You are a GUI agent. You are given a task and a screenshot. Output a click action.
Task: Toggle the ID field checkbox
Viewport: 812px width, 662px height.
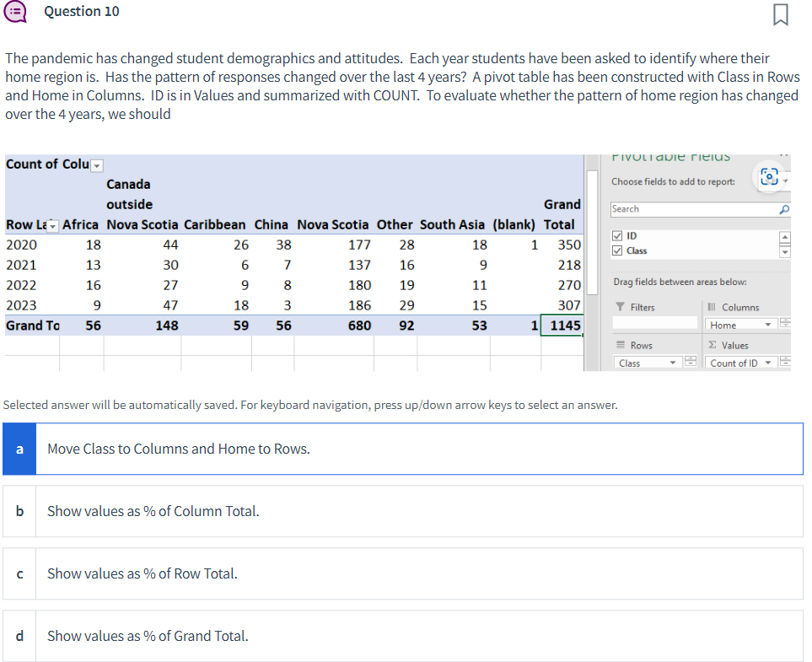(616, 235)
